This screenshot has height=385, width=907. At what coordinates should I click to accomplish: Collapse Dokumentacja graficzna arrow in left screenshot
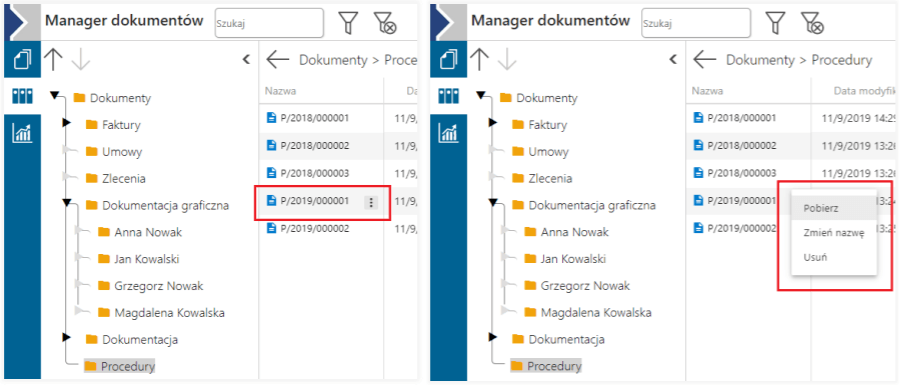point(67,203)
